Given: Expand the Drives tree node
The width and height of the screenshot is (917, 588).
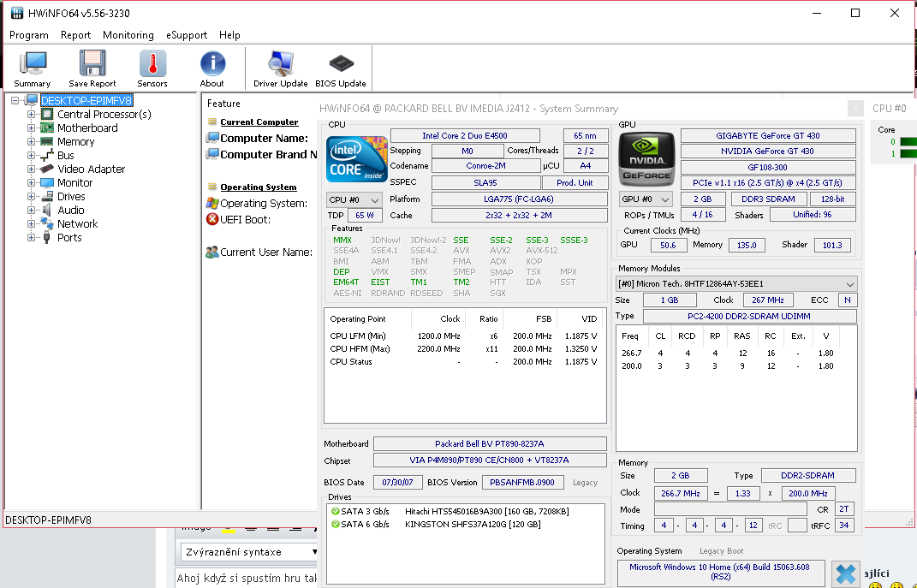Looking at the screenshot, I should pos(31,196).
